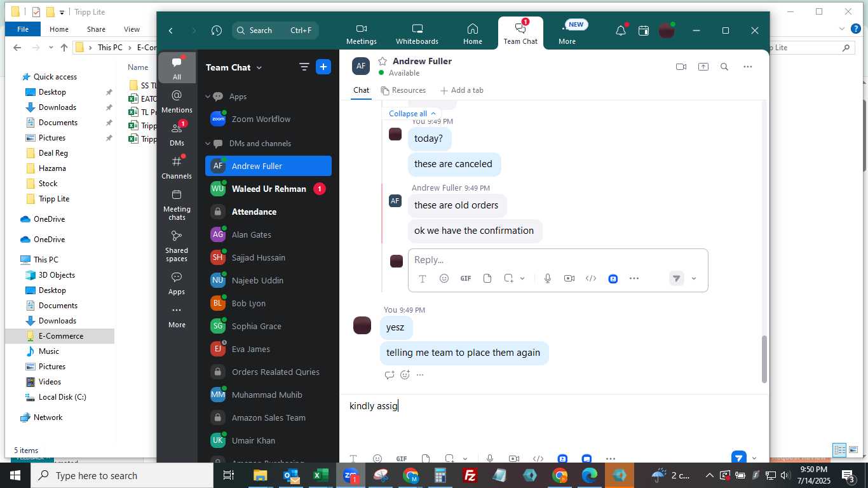This screenshot has width=868, height=488.
Task: Open Orders Realated Quries channel
Action: click(x=268, y=372)
